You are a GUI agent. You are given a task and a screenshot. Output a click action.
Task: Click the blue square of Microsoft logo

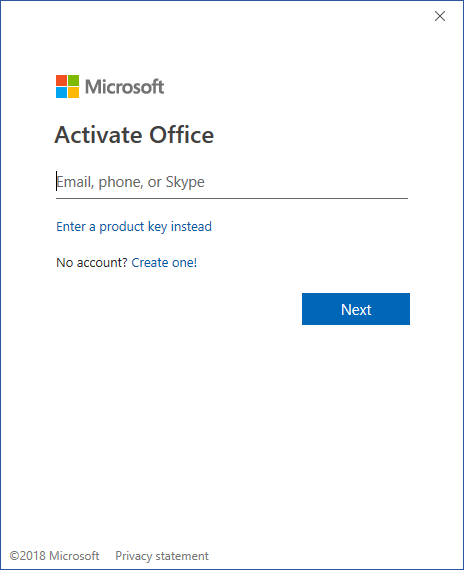pos(61,93)
